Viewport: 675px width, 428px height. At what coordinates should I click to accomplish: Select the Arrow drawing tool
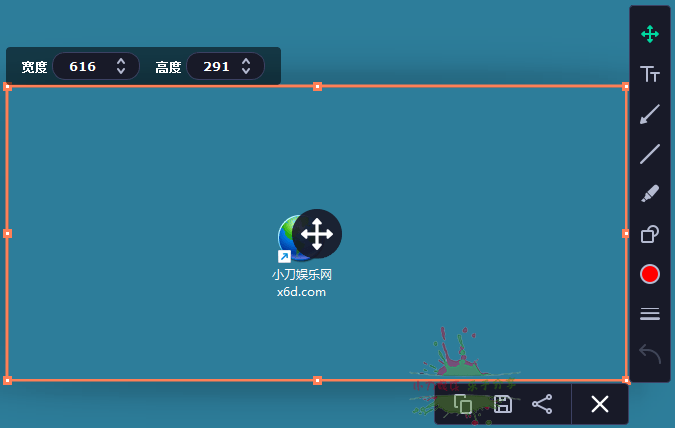(649, 114)
